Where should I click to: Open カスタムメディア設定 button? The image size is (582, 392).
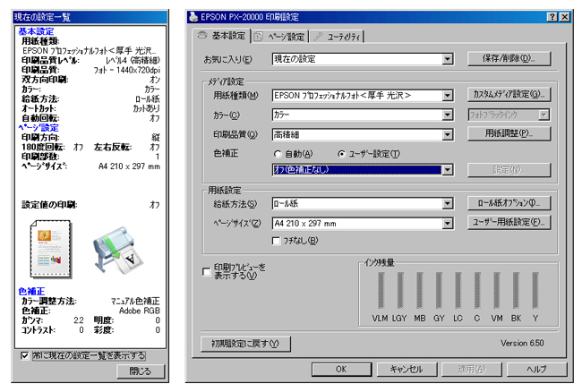point(509,95)
